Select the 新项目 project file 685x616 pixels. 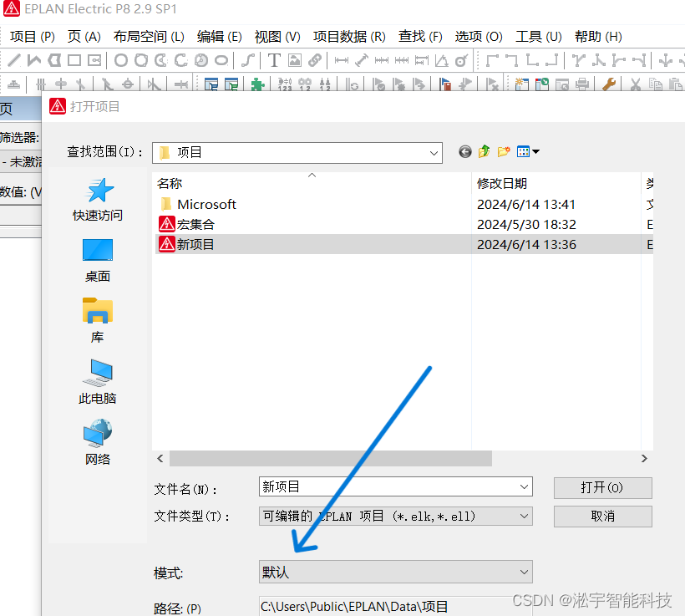(x=403, y=244)
